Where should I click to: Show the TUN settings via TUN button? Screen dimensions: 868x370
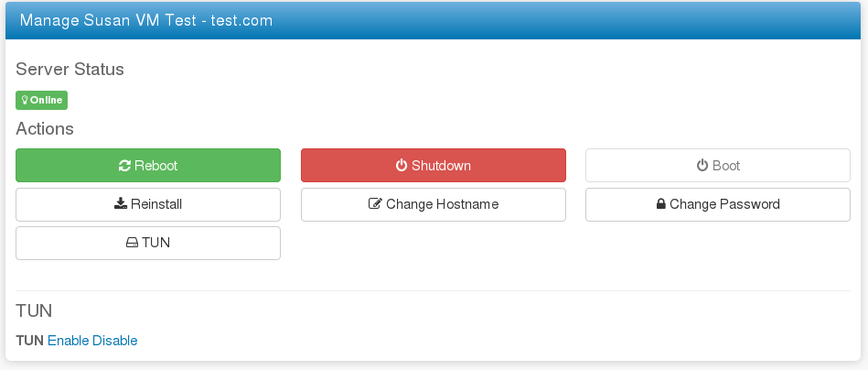148,243
